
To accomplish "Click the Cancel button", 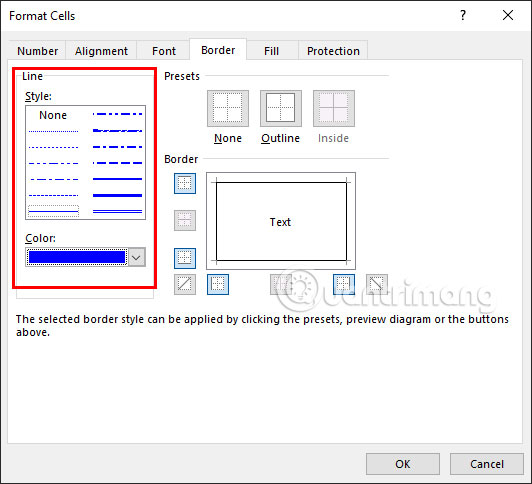I will tap(487, 464).
